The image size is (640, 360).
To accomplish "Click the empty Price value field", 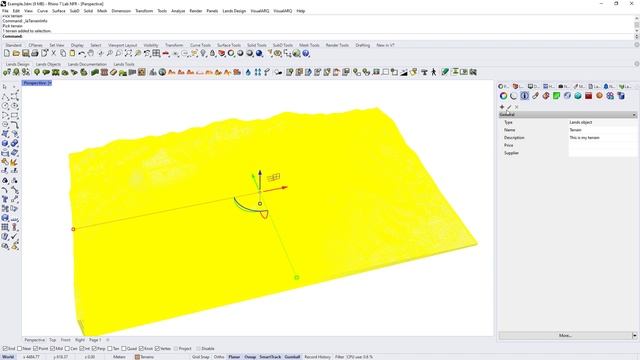I will click(x=602, y=145).
